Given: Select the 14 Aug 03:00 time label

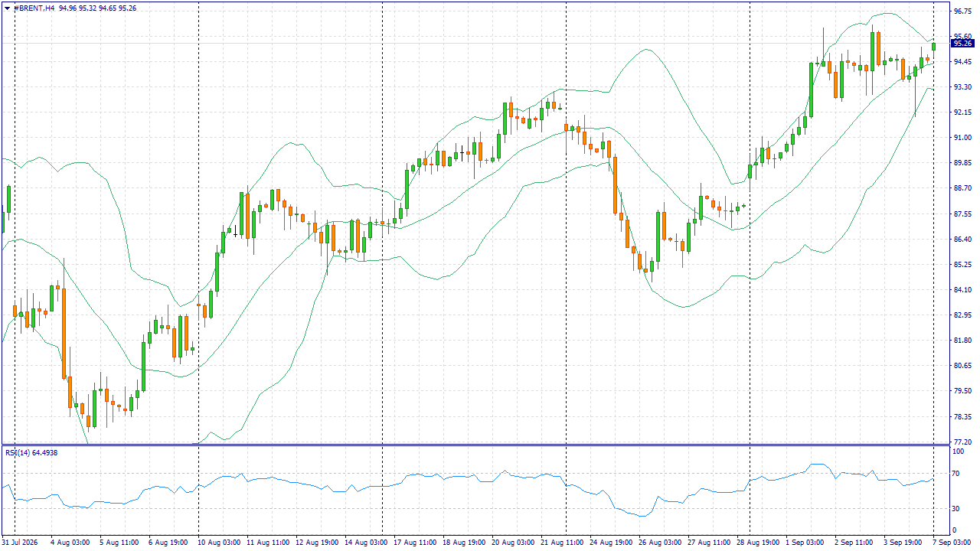Looking at the screenshot, I should pyautogui.click(x=366, y=542).
